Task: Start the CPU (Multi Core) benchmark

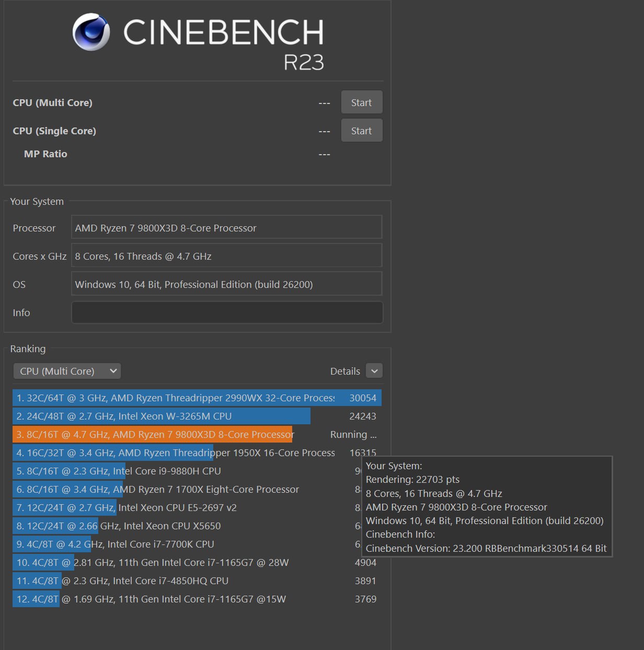Action: [x=362, y=102]
